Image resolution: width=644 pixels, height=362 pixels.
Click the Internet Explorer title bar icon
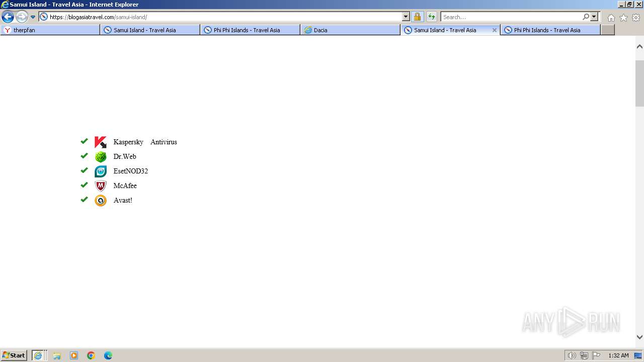(5, 5)
